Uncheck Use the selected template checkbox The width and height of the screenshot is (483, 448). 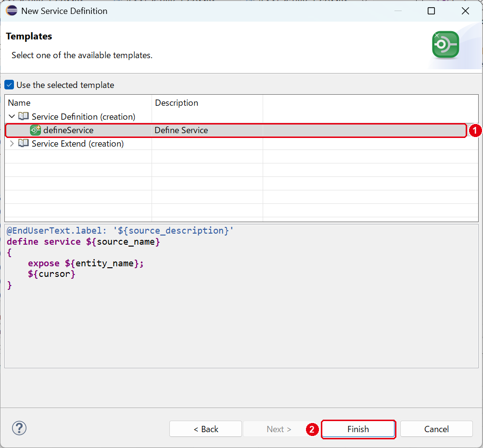(9, 85)
